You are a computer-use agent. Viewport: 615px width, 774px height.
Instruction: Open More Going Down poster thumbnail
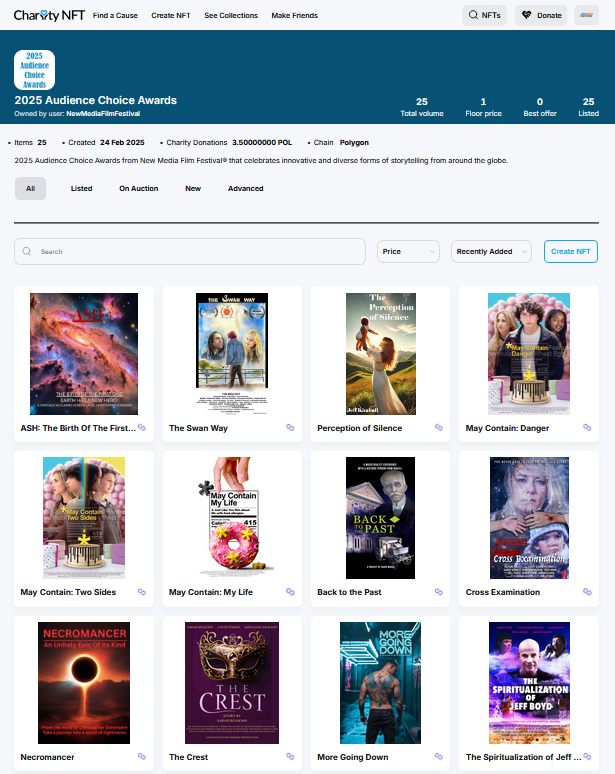point(381,683)
